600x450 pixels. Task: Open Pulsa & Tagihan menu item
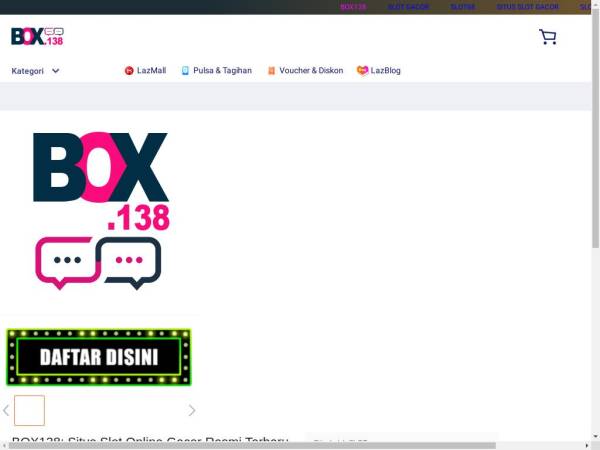[x=217, y=70]
